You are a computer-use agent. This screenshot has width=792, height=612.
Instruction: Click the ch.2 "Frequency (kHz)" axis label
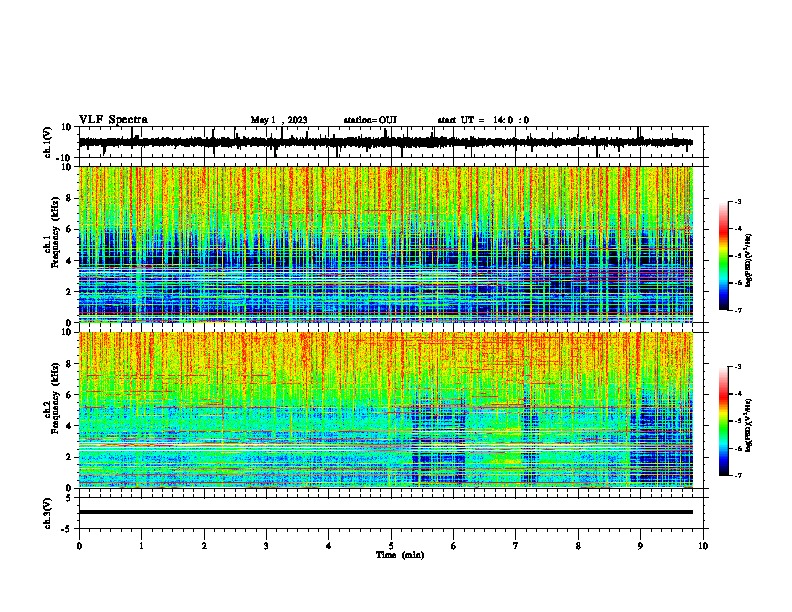coord(55,398)
